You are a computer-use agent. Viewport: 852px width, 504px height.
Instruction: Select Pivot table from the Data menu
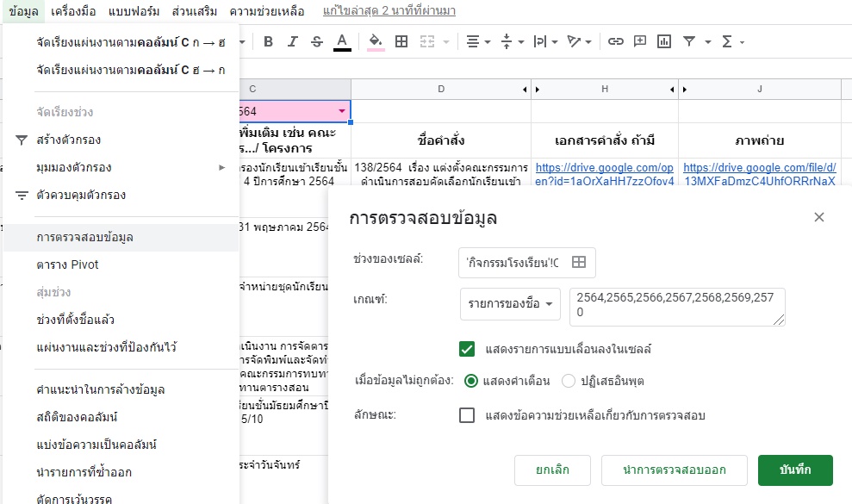pyautogui.click(x=67, y=264)
